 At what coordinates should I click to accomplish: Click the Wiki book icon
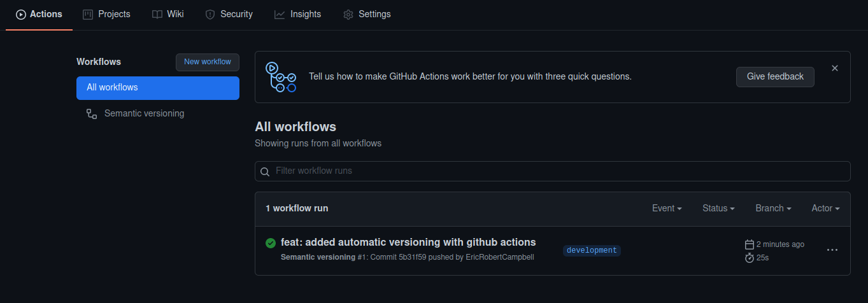click(x=157, y=14)
